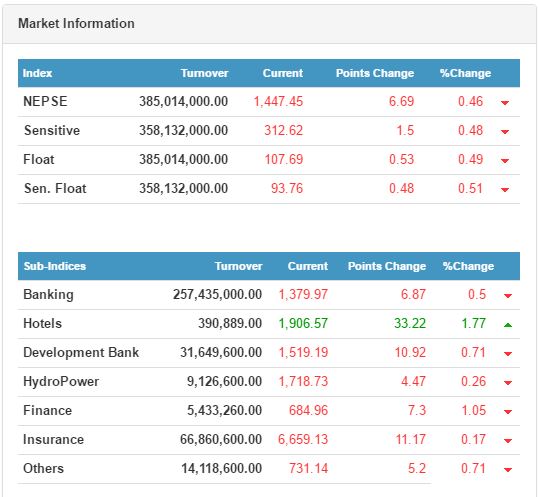Click HydroPower current value 1,718.73
The width and height of the screenshot is (538, 497).
pyautogui.click(x=303, y=382)
